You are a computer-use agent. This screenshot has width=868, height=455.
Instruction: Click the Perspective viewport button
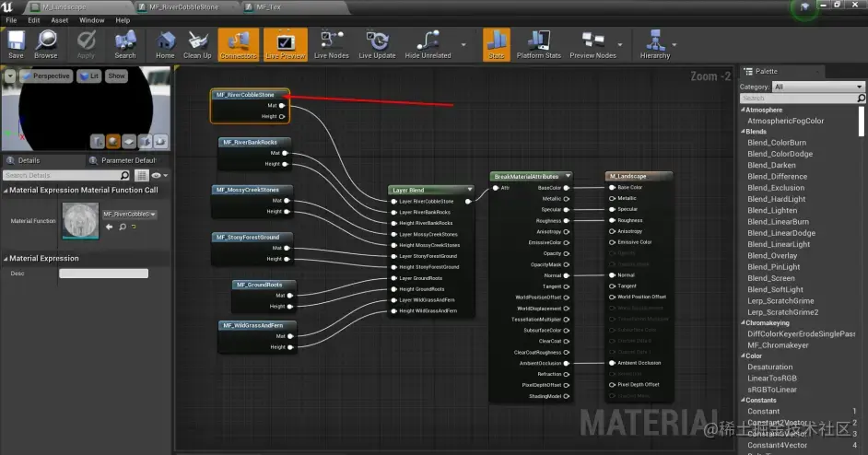coord(45,76)
